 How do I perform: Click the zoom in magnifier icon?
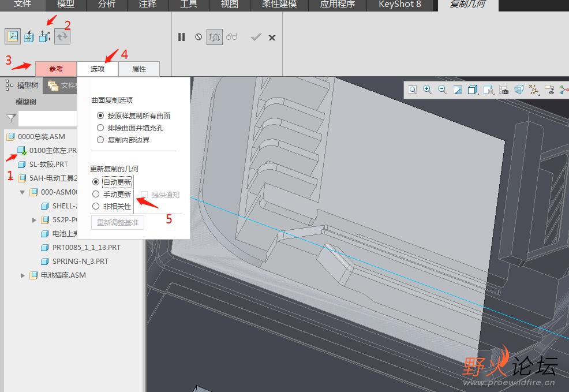(x=428, y=89)
